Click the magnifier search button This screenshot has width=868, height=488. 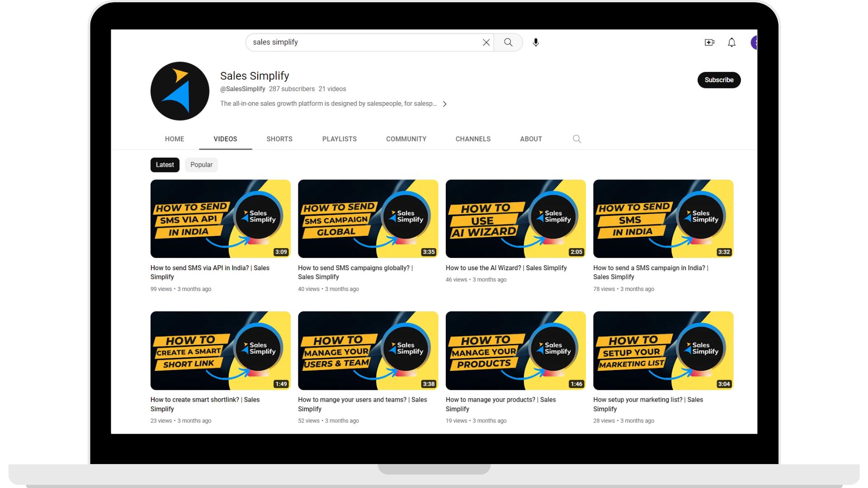(508, 42)
